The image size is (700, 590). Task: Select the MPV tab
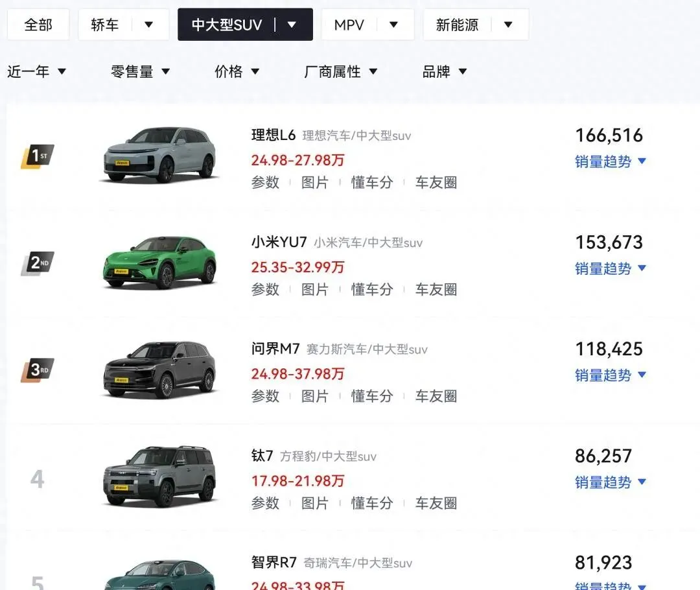(349, 25)
